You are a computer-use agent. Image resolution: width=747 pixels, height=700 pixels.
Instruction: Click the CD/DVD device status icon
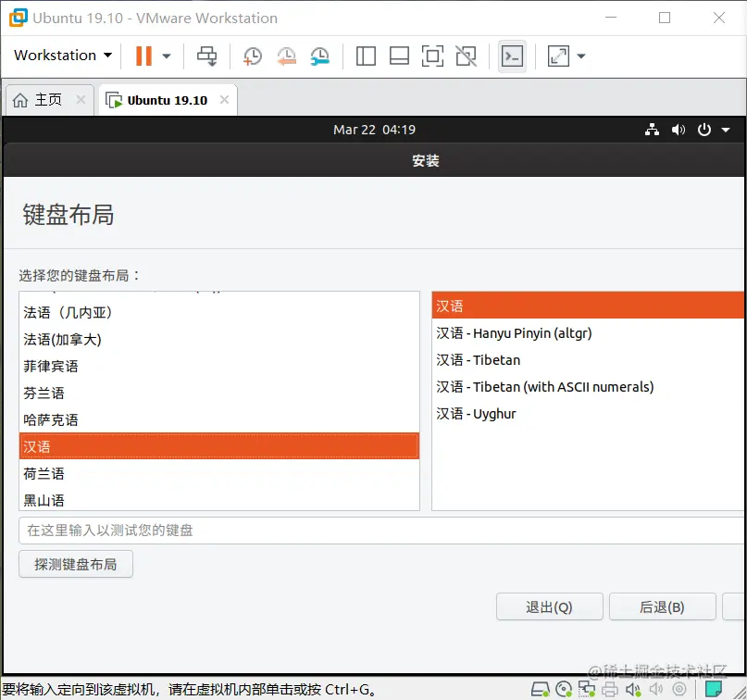[563, 689]
